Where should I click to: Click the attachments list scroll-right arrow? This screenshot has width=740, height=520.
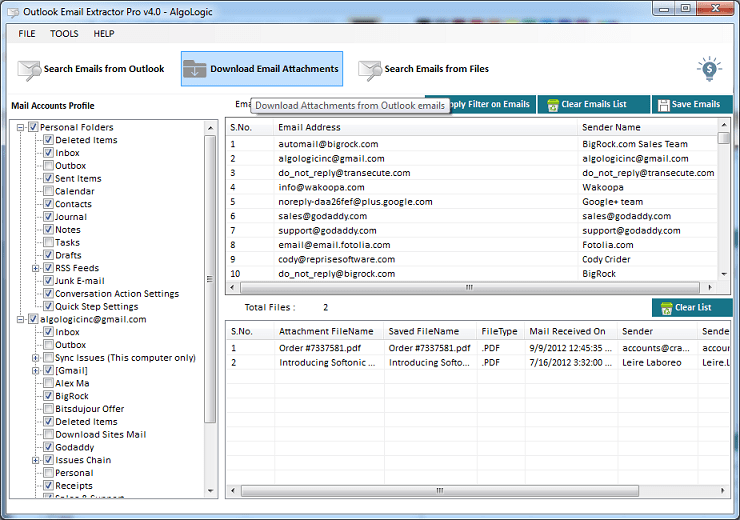[723, 491]
